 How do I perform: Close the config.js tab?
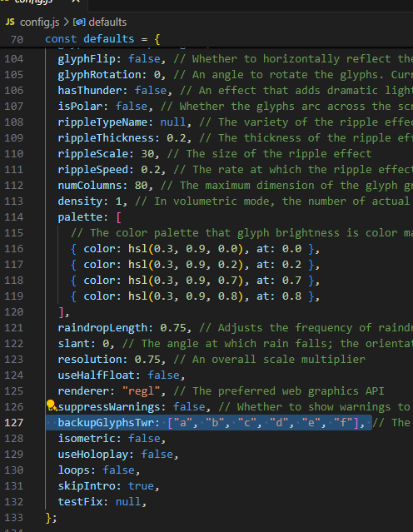pos(76,1)
